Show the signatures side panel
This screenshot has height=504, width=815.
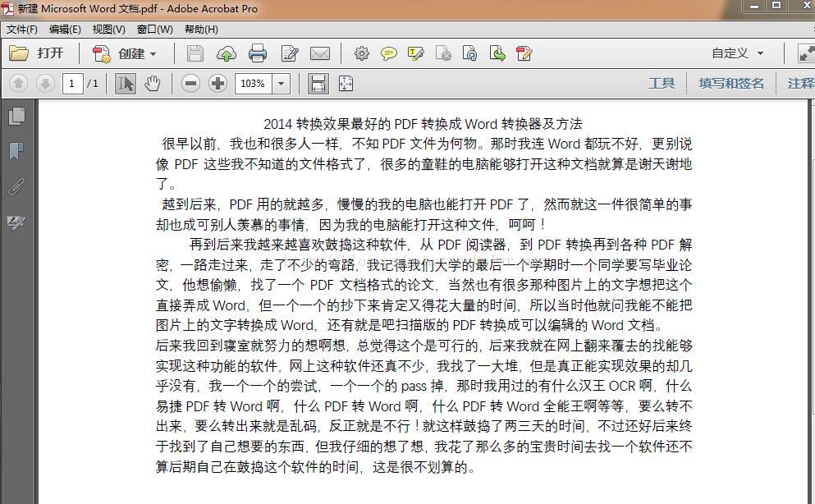point(16,222)
